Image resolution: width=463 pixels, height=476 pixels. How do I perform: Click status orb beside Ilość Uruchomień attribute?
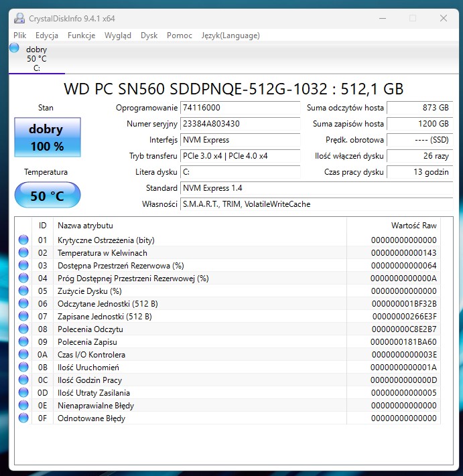[x=23, y=368]
